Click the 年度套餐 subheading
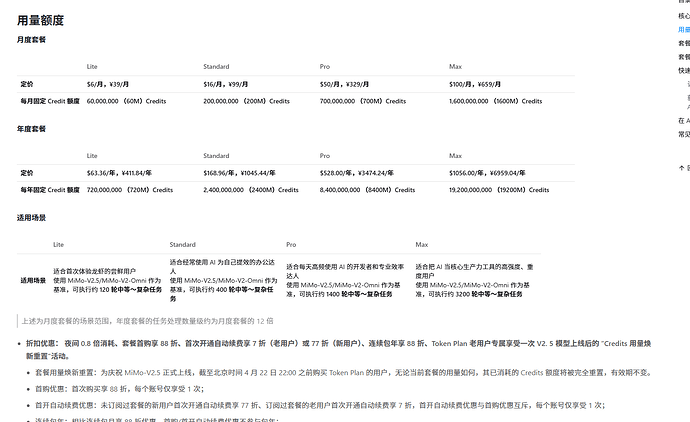690x422 pixels. click(31, 129)
